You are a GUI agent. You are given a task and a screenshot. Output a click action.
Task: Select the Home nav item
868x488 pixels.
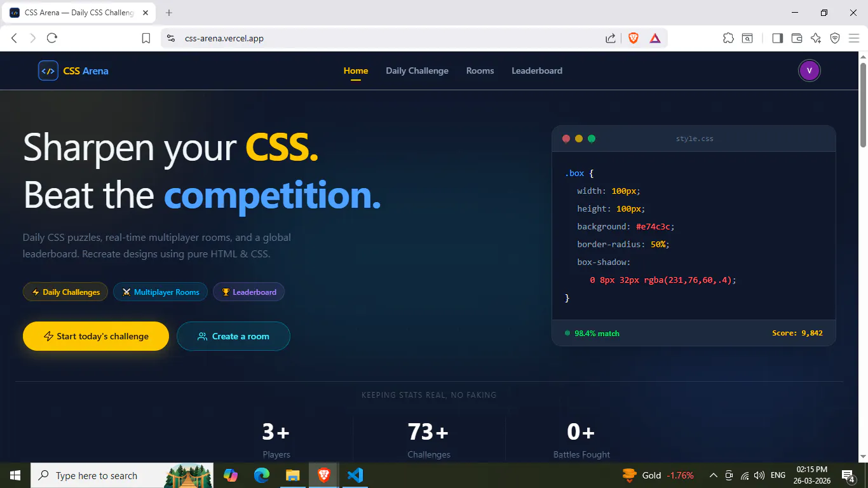[x=356, y=71]
